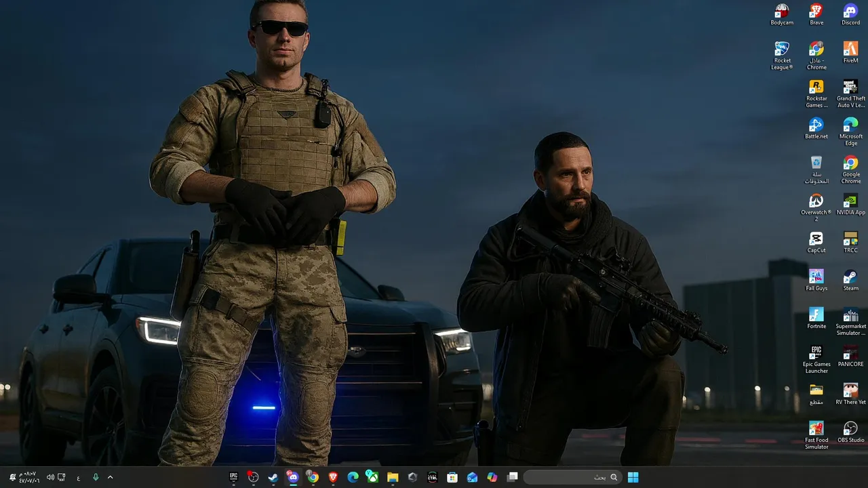Image resolution: width=868 pixels, height=488 pixels.
Task: Open OBS Studio taskbar icon with red badge
Action: point(253,477)
